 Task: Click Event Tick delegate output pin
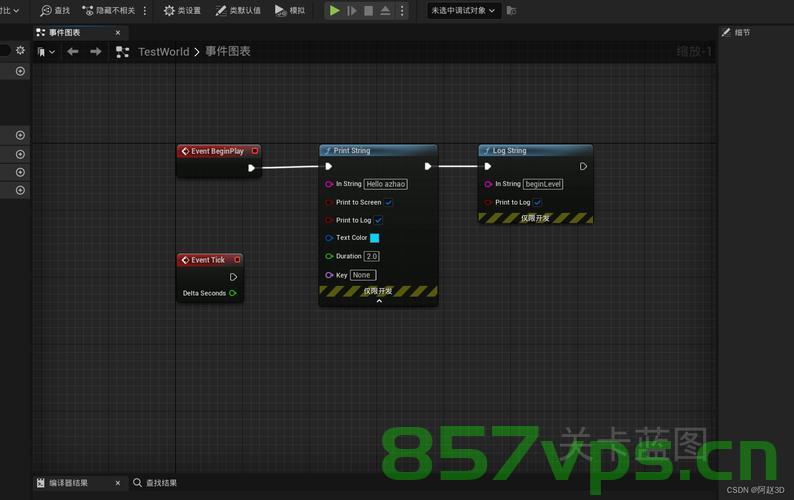click(237, 259)
